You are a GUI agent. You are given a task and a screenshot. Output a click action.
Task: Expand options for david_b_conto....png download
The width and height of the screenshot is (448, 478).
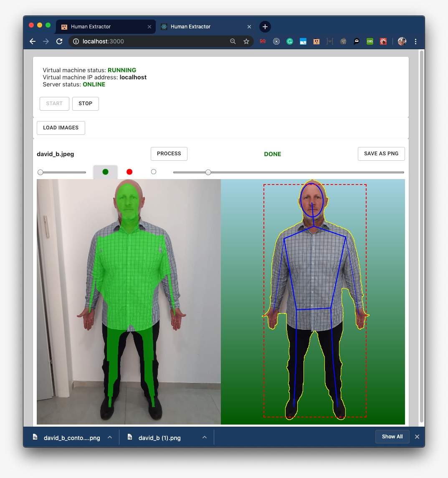(x=110, y=438)
